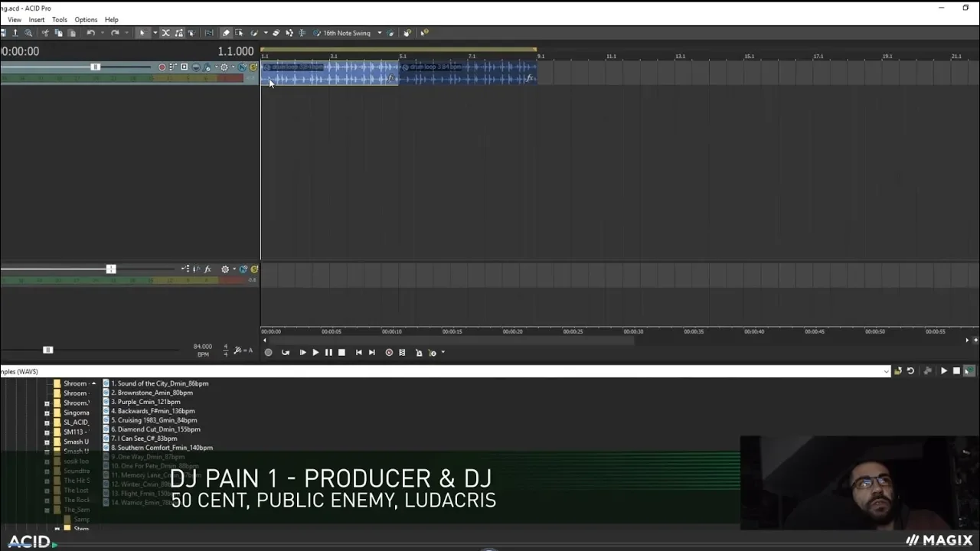
Task: Expand the SL_ACID folder
Action: click(x=47, y=422)
